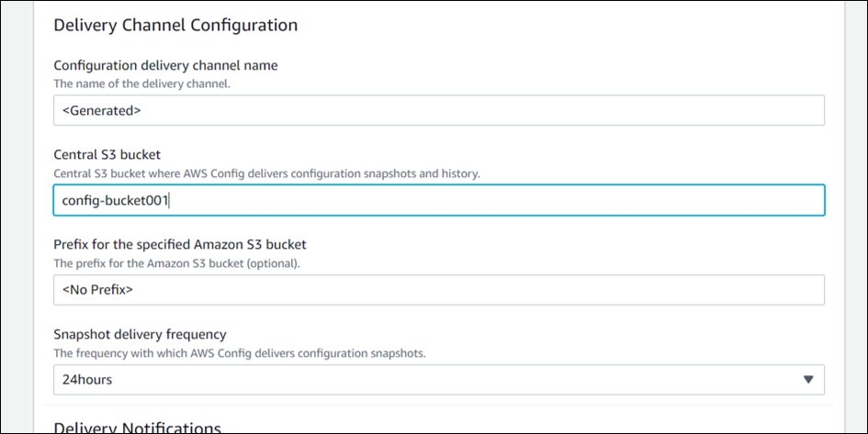The image size is (868, 434).
Task: Click the Delivery Notifications section heading
Action: pos(138,428)
